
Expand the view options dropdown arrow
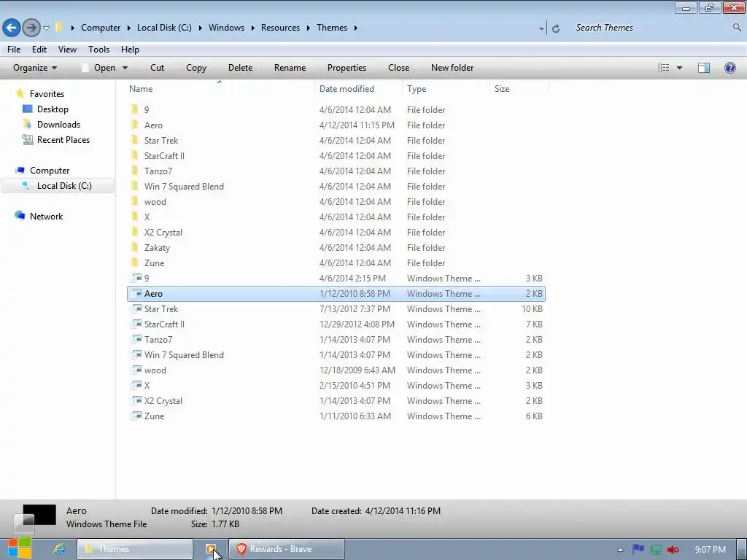tap(680, 68)
